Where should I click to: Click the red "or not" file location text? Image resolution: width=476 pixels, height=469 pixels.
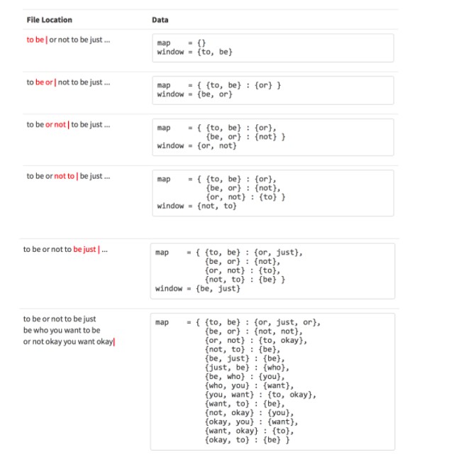(x=56, y=125)
